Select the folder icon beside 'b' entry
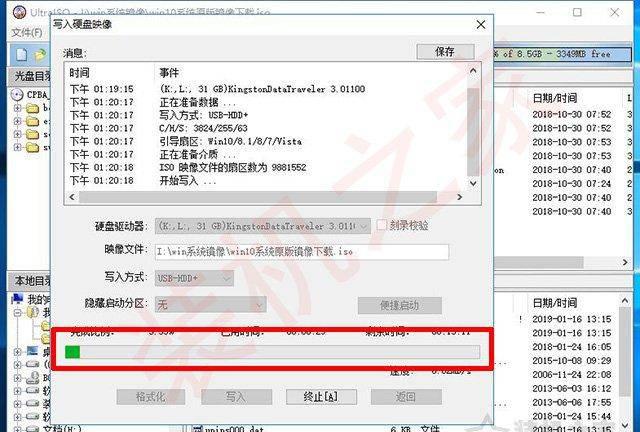 [33, 108]
